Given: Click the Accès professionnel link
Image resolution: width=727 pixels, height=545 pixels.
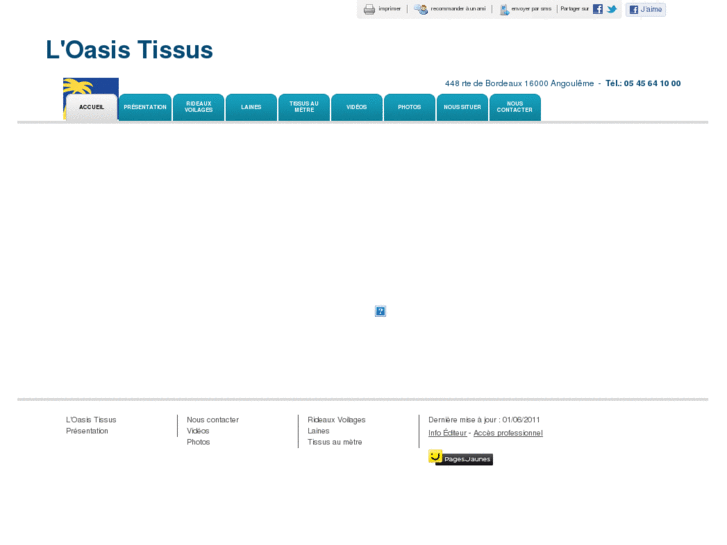Looking at the screenshot, I should point(508,433).
